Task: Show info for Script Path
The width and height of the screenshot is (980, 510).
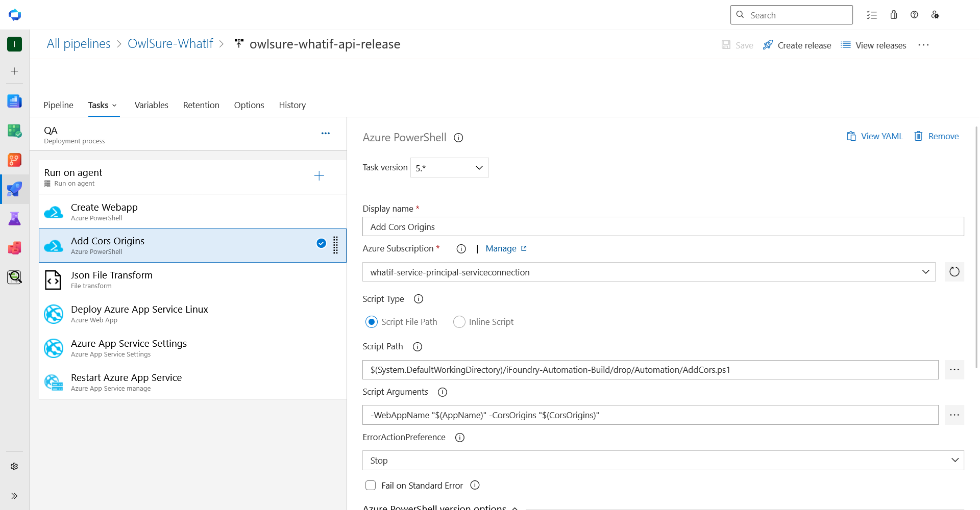Action: (x=418, y=347)
